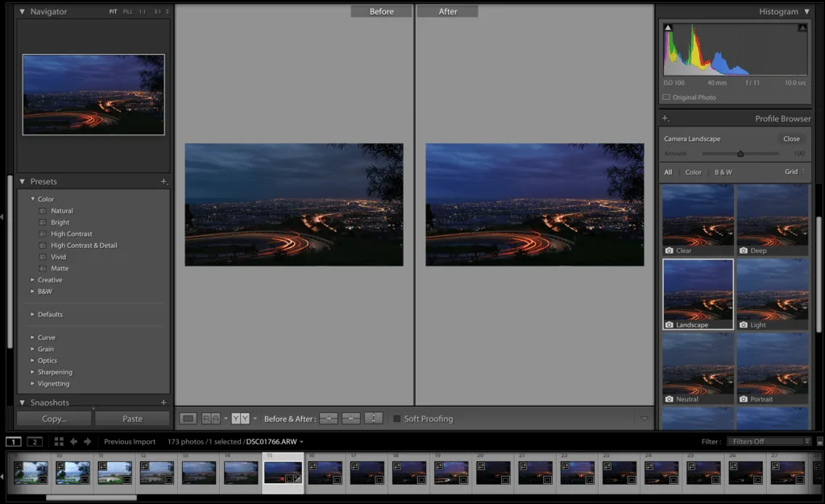Adjust the profile Amount slider handle
The image size is (825, 504).
[740, 153]
